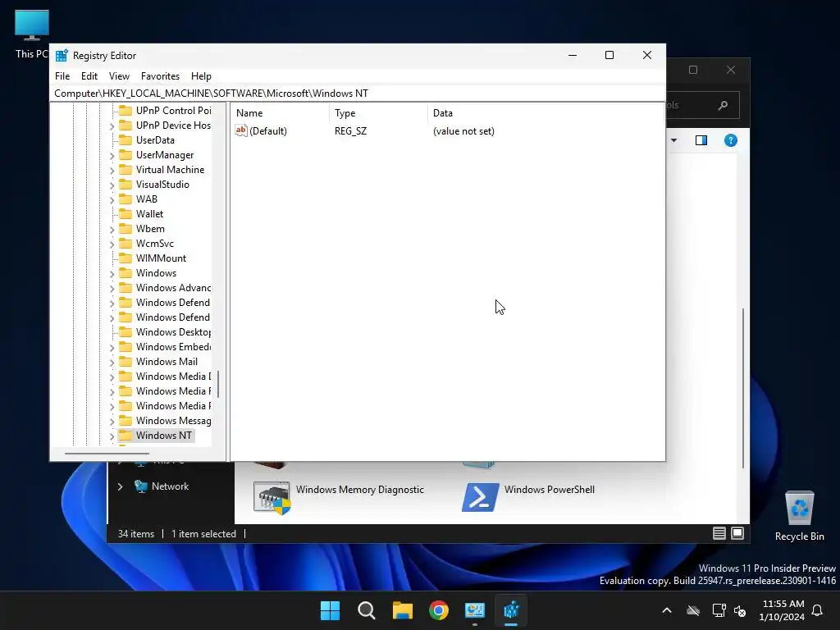This screenshot has width=840, height=630.
Task: Open the Favorites menu
Action: (160, 76)
